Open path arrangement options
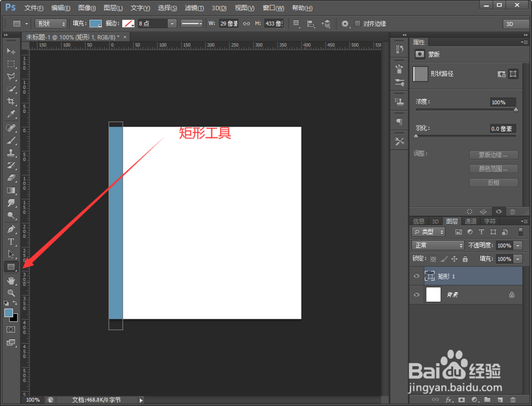 326,23
